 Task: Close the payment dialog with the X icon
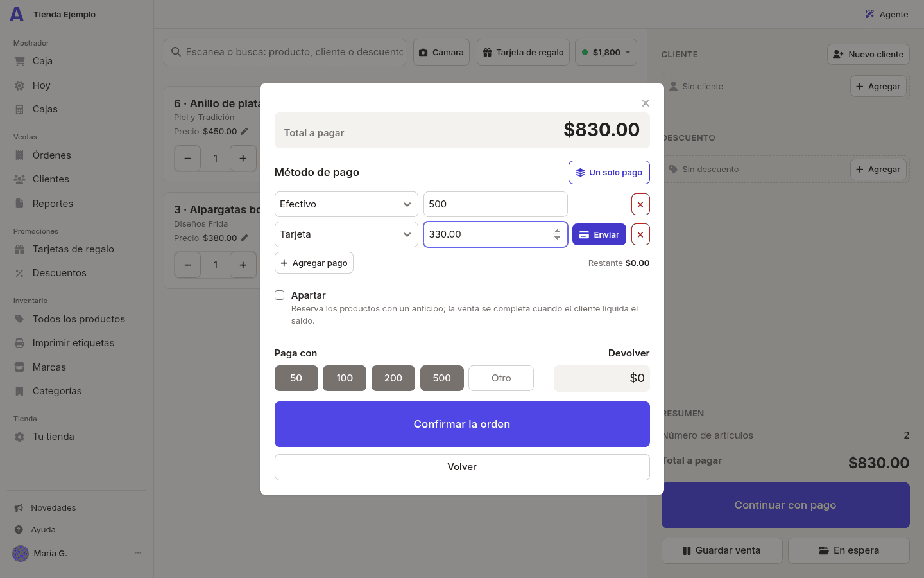coord(646,103)
